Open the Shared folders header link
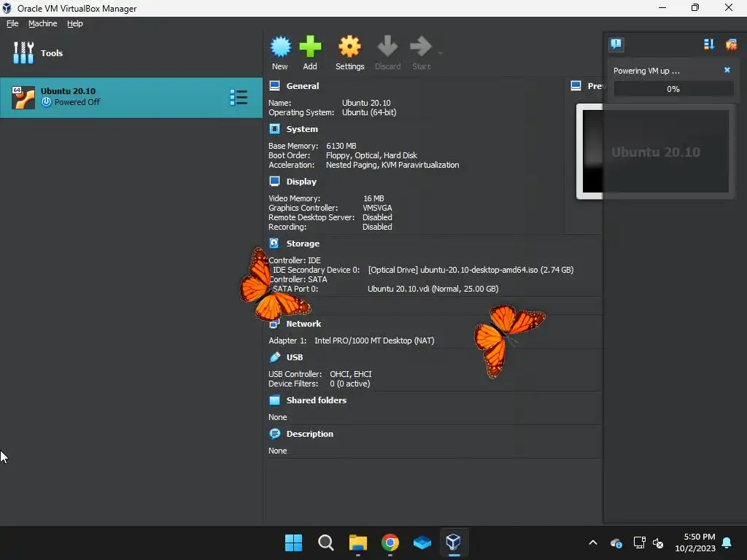This screenshot has width=747, height=560. 317,400
